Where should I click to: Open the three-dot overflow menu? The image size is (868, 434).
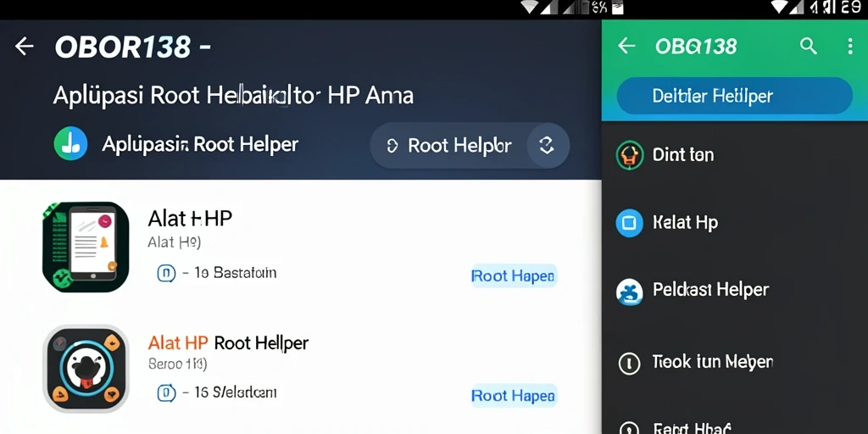[850, 47]
